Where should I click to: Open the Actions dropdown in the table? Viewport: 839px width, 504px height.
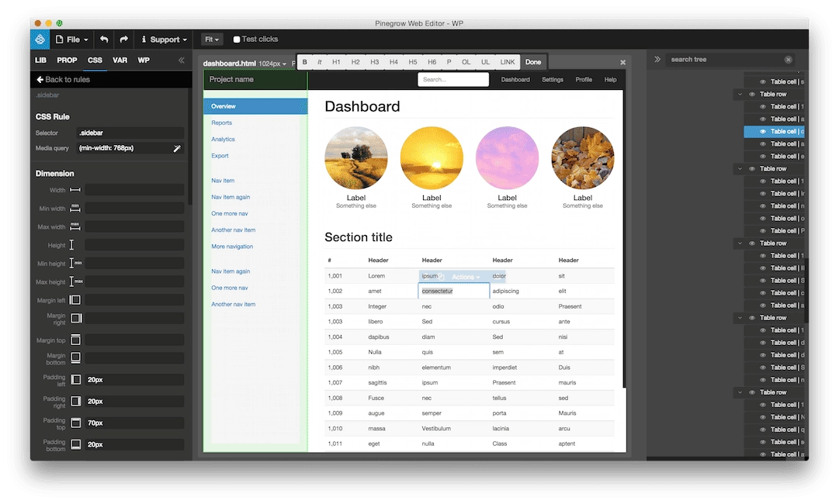(466, 276)
